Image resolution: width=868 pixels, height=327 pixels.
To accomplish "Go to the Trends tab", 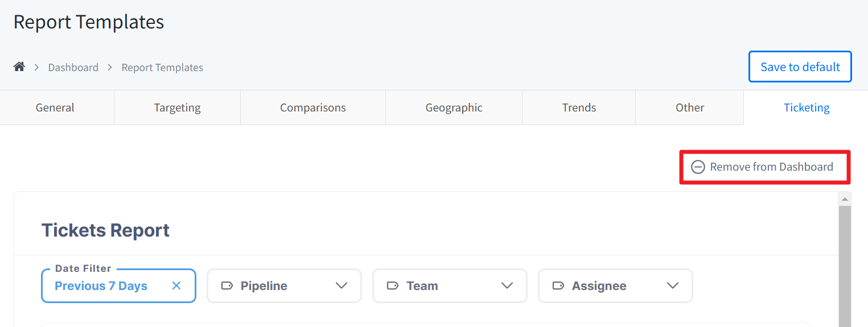I will pos(579,107).
